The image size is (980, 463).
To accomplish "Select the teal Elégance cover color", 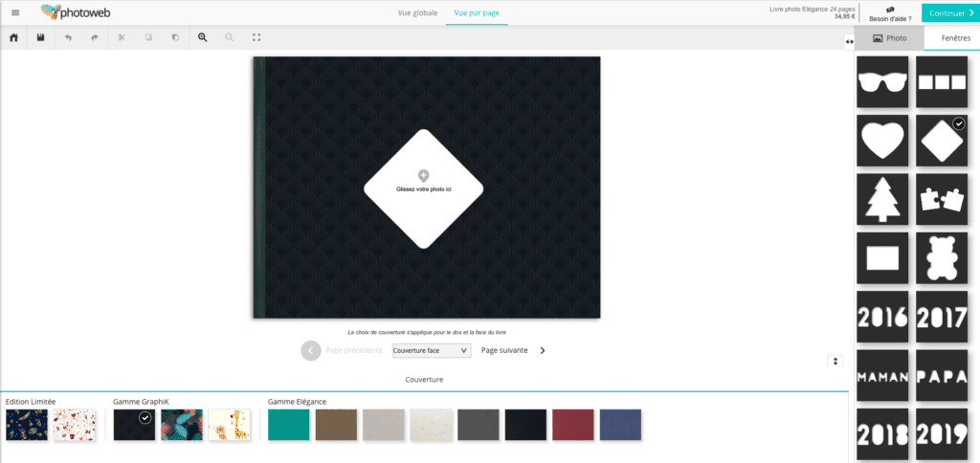I will click(x=288, y=425).
